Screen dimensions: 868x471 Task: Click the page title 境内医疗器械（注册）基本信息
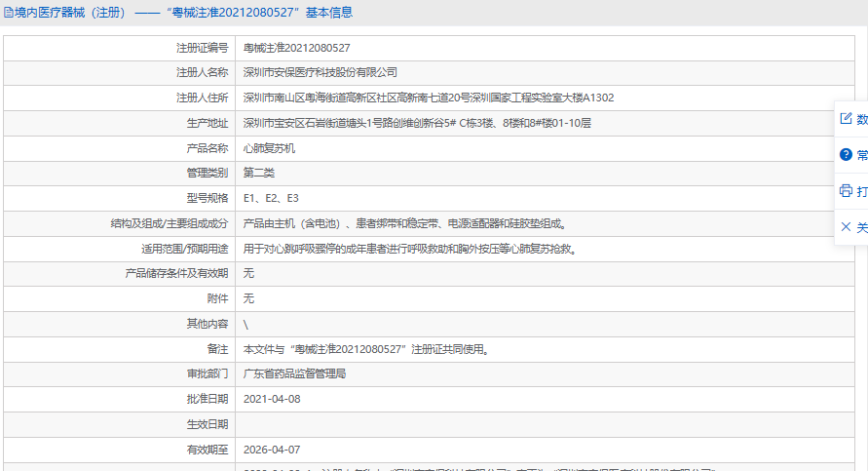coord(184,13)
